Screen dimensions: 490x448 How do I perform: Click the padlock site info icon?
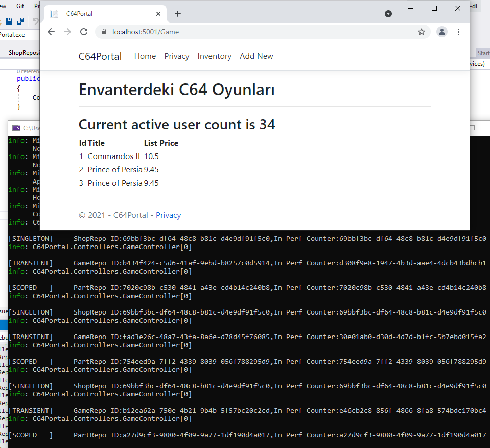105,32
